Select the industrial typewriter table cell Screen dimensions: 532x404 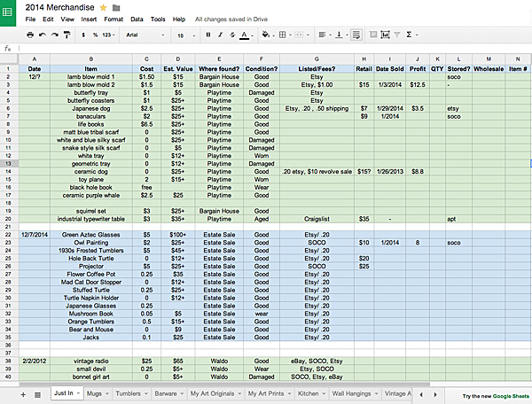pyautogui.click(x=91, y=219)
